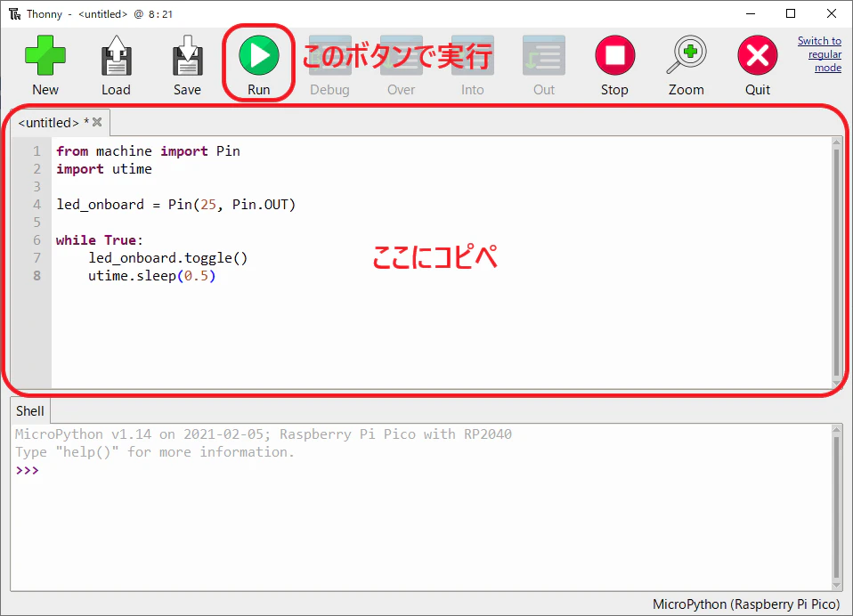Viewport: 853px width, 616px height.
Task: Click the grayed-out Debug toolbar icon
Action: pos(329,55)
